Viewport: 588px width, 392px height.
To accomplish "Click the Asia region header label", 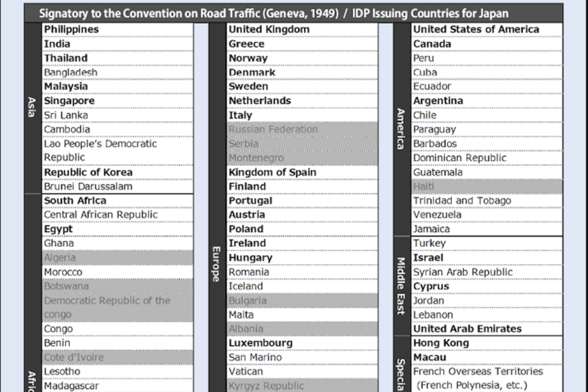I will 31,107.
